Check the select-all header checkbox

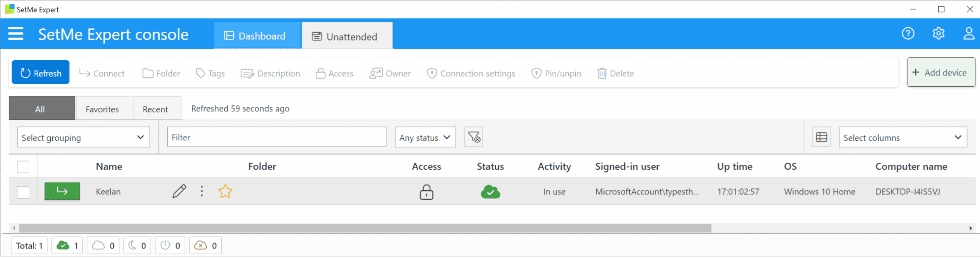[x=23, y=167]
